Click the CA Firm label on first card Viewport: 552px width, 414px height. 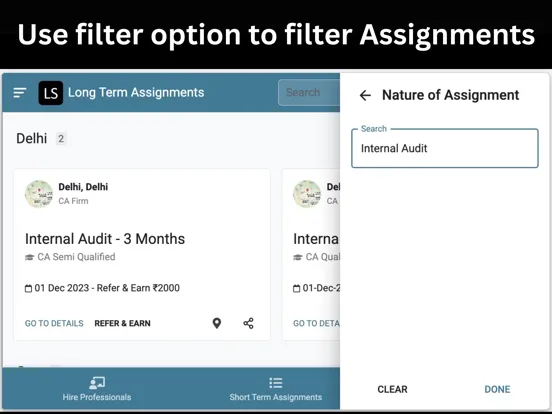click(x=73, y=201)
